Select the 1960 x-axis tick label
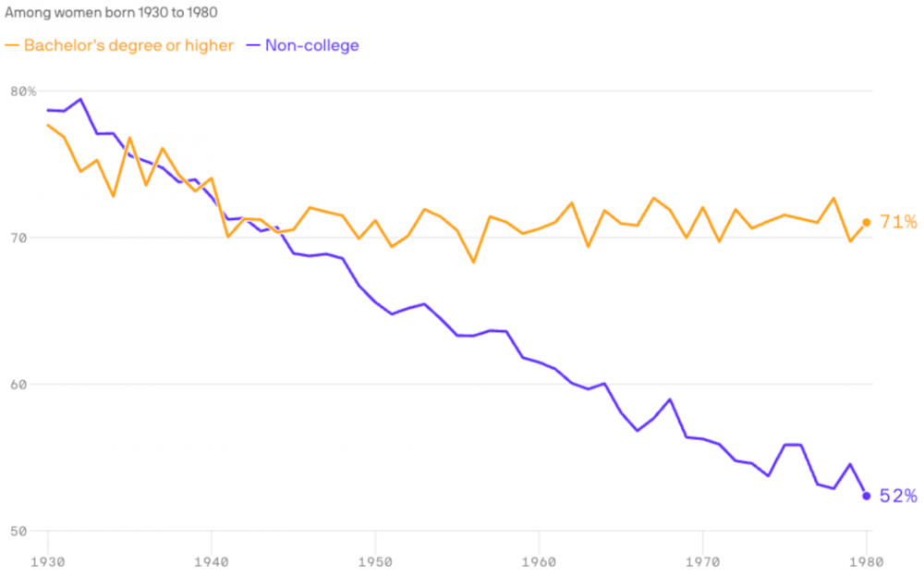The height and width of the screenshot is (577, 924). (x=539, y=560)
